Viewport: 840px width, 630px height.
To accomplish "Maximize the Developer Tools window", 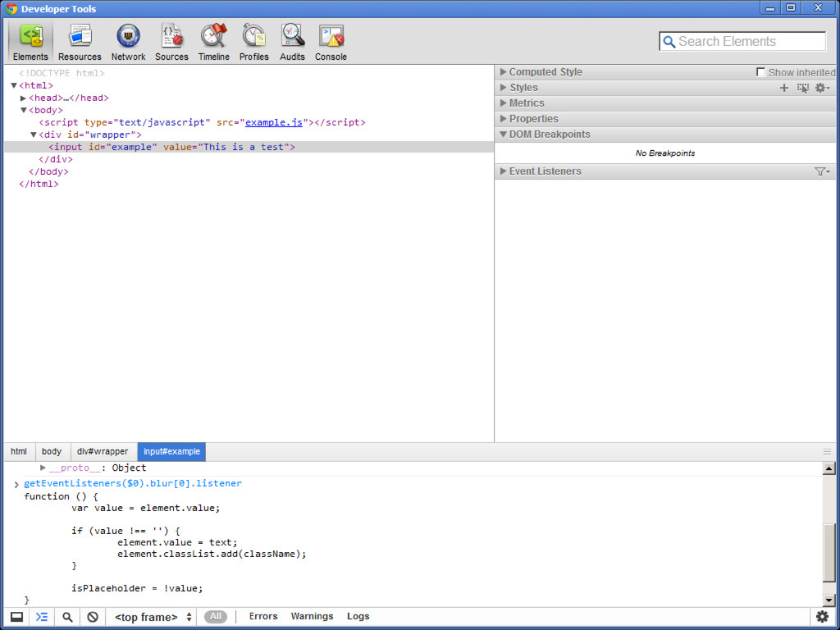I will (x=791, y=7).
